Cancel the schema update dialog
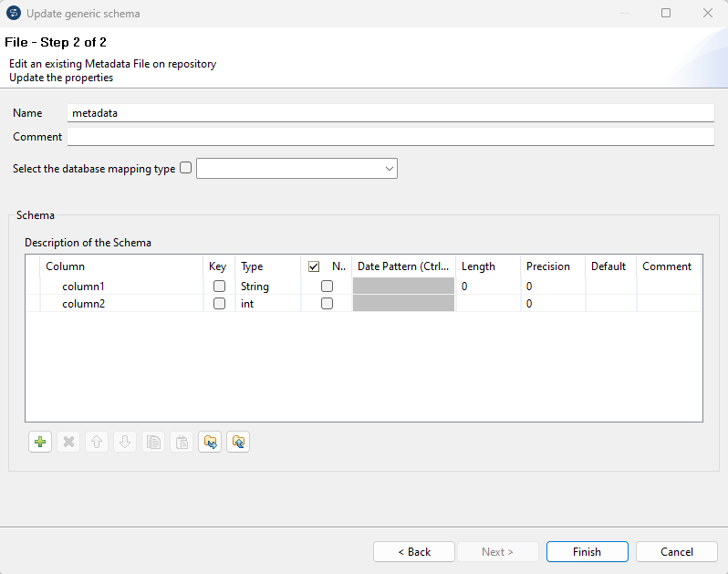The height and width of the screenshot is (574, 728). click(x=677, y=552)
